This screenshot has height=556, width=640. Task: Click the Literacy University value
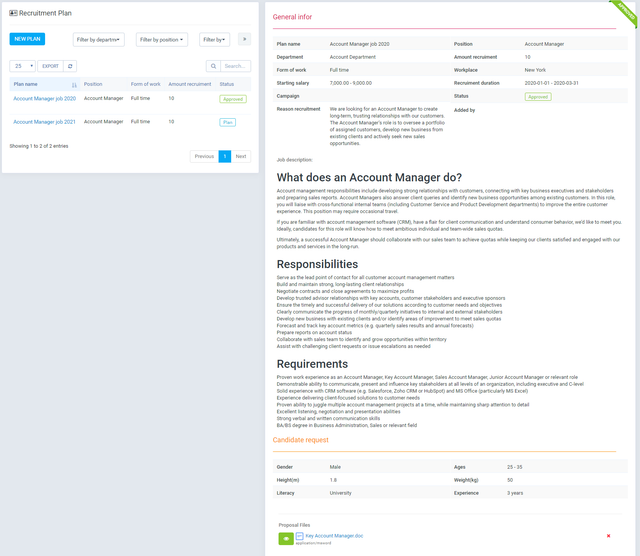point(340,493)
